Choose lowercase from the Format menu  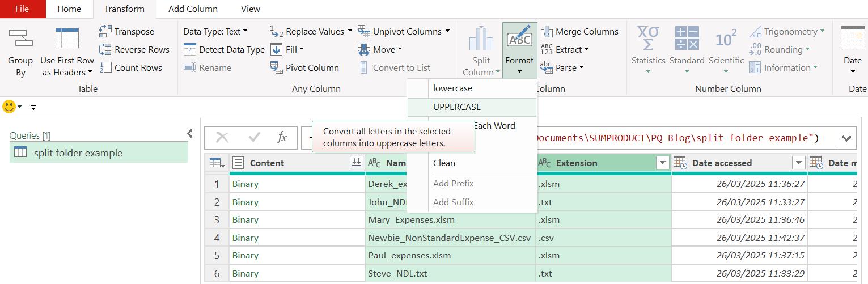472,88
